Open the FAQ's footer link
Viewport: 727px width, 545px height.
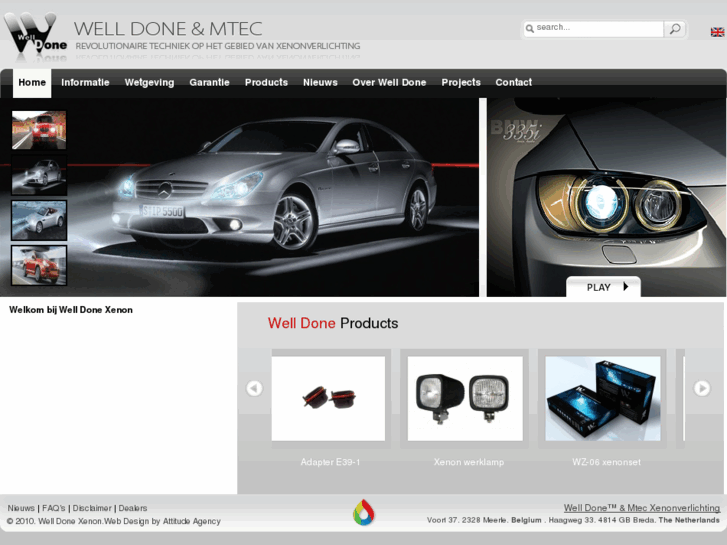click(54, 508)
